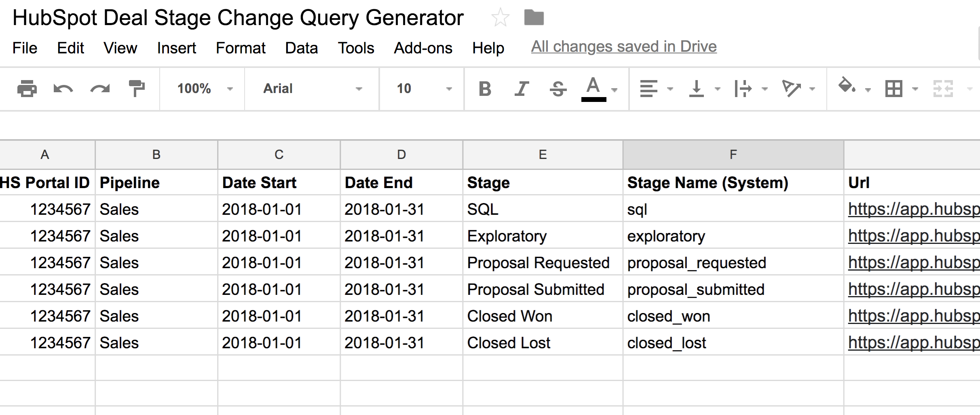Open the Data menu
The image size is (980, 415).
pos(301,48)
